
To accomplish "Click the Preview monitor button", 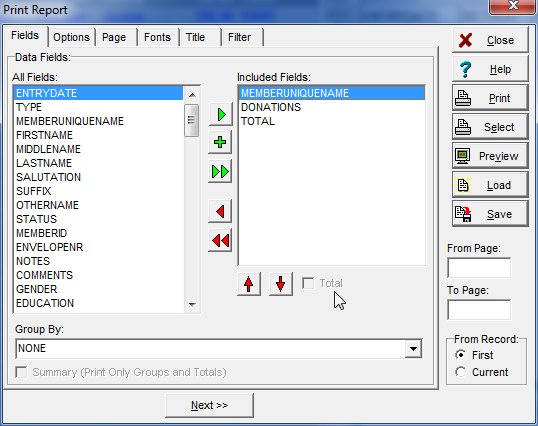I will point(490,156).
